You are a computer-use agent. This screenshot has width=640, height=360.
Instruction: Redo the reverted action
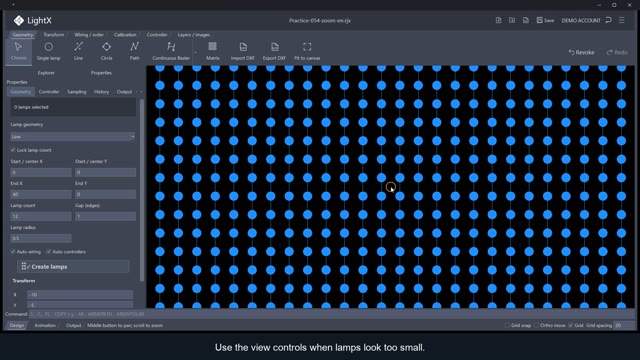coord(617,52)
